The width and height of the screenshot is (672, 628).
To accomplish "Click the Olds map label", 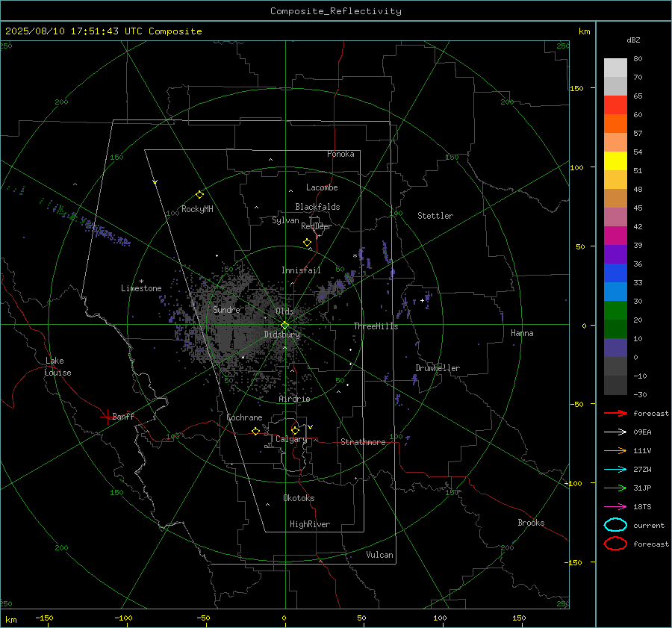I will (x=284, y=311).
